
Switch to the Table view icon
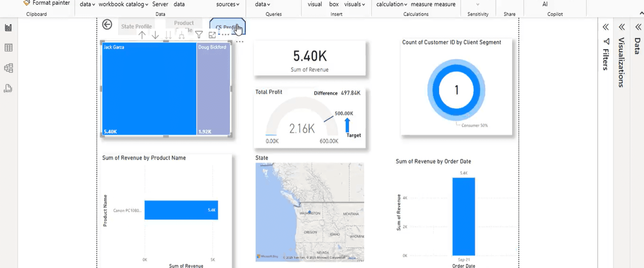[8, 48]
